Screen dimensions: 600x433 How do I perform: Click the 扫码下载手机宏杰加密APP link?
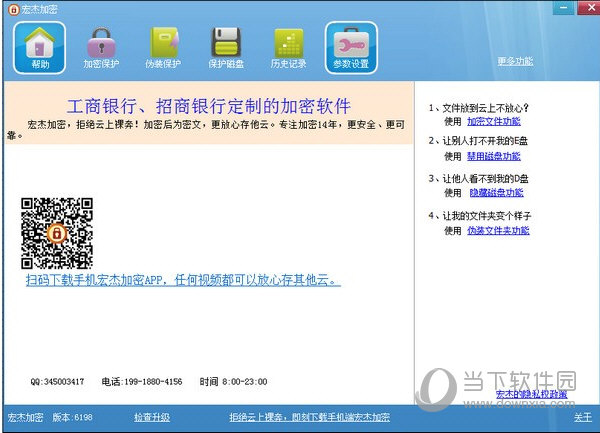[x=183, y=280]
